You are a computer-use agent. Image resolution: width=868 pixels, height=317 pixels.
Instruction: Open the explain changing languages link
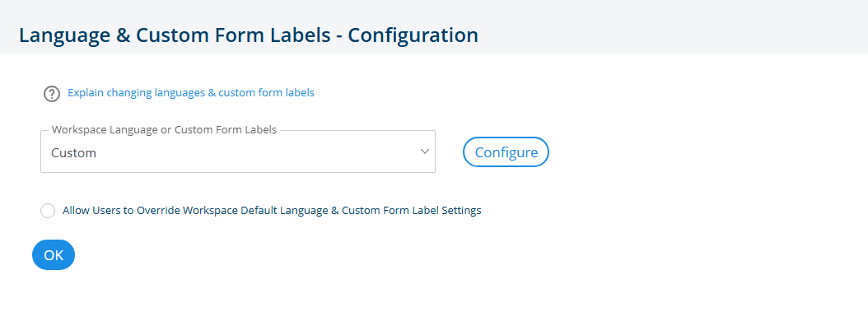(x=191, y=93)
